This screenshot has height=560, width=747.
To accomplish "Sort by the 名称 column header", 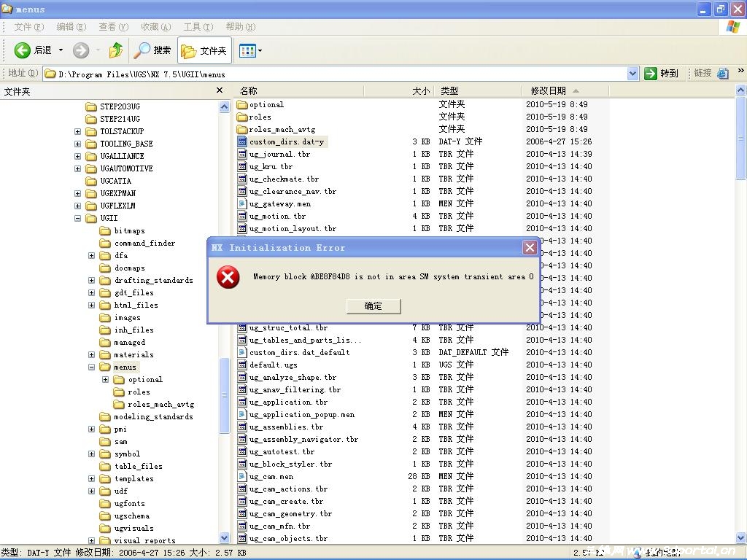I will click(298, 90).
